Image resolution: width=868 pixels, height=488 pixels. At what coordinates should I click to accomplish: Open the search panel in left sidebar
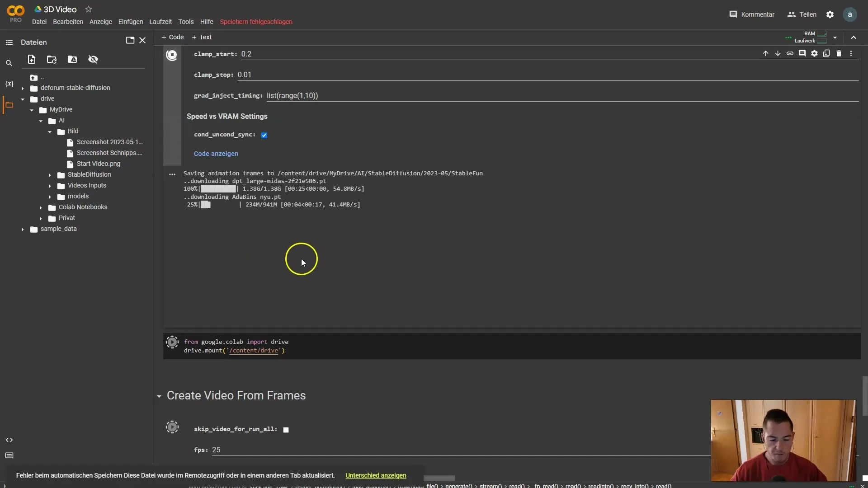pyautogui.click(x=9, y=63)
